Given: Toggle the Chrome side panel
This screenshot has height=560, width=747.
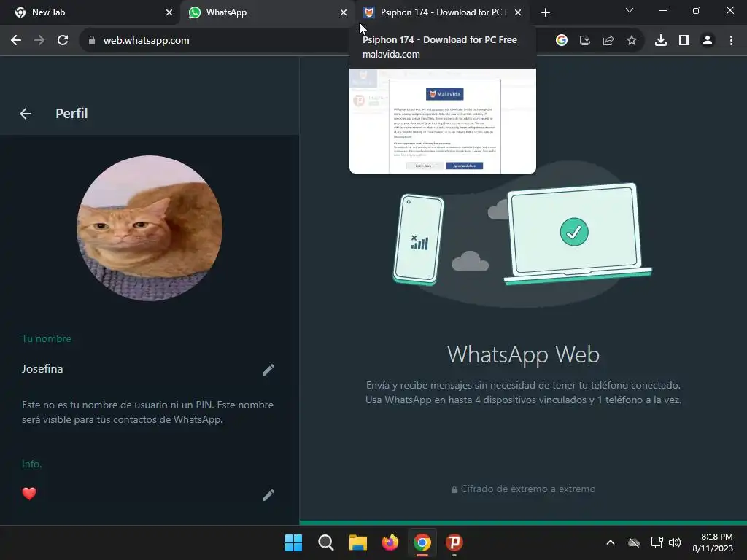Looking at the screenshot, I should click(x=684, y=41).
